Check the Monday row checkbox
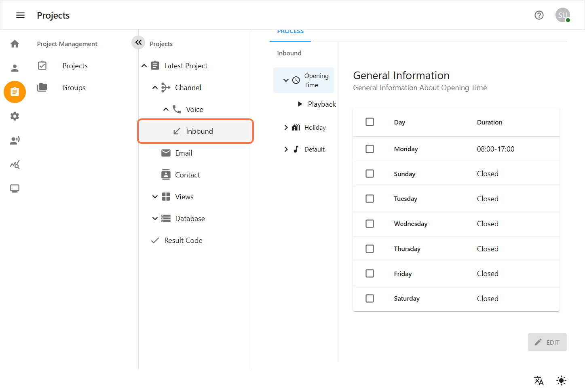The image size is (585, 392). 370,149
